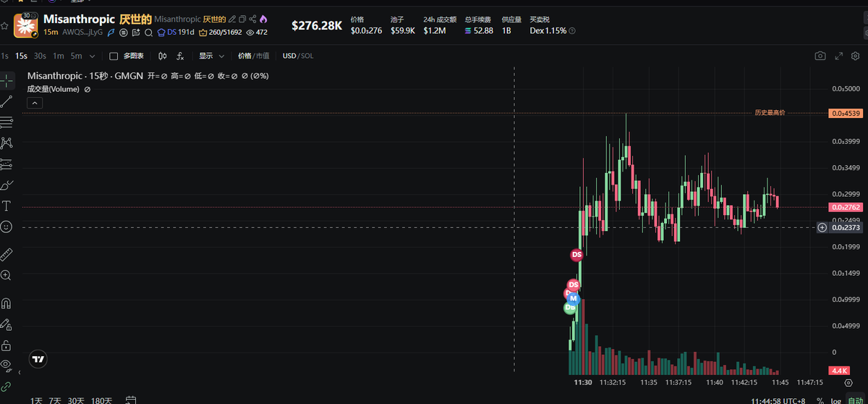Viewport: 868px width, 404px height.
Task: Click the plus button at price 0.0₂2373
Action: [x=822, y=227]
